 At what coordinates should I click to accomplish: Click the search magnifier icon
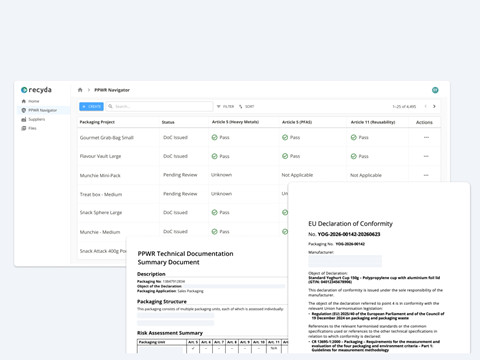coord(110,106)
